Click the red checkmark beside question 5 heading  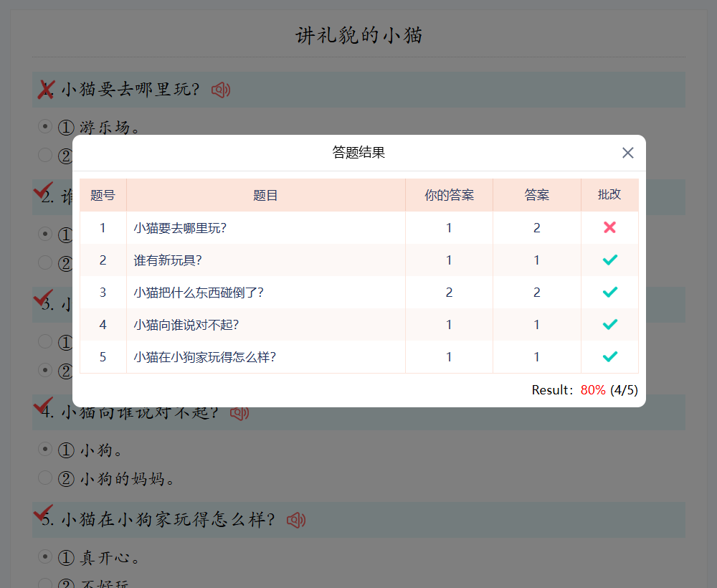click(44, 513)
